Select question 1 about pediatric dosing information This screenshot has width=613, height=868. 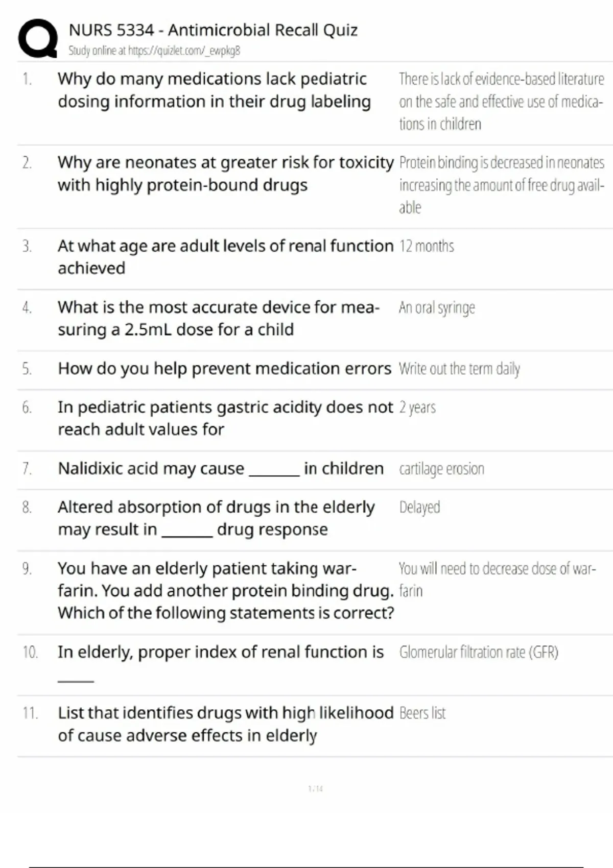214,90
